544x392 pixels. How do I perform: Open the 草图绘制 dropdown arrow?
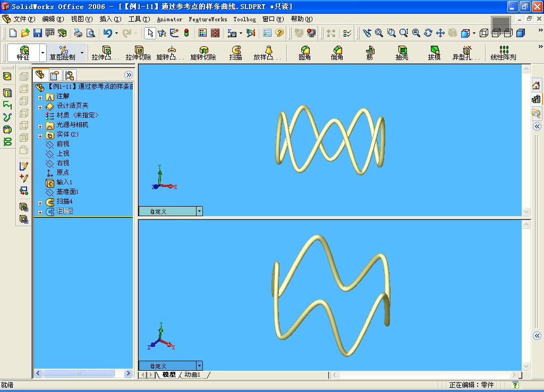[x=82, y=53]
